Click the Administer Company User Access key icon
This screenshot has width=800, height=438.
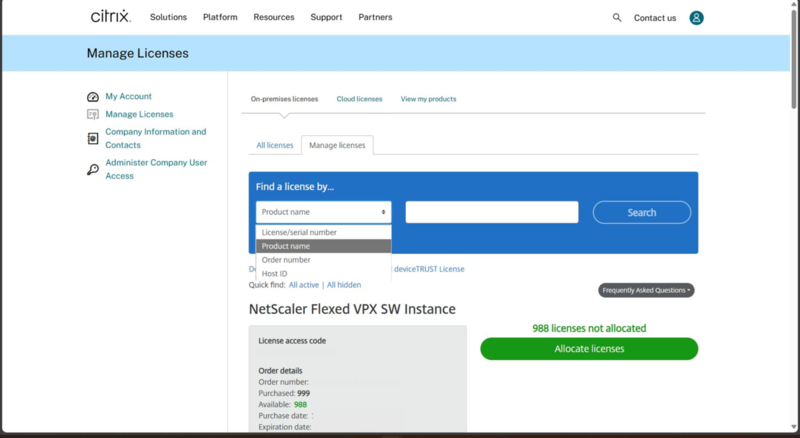click(x=92, y=169)
